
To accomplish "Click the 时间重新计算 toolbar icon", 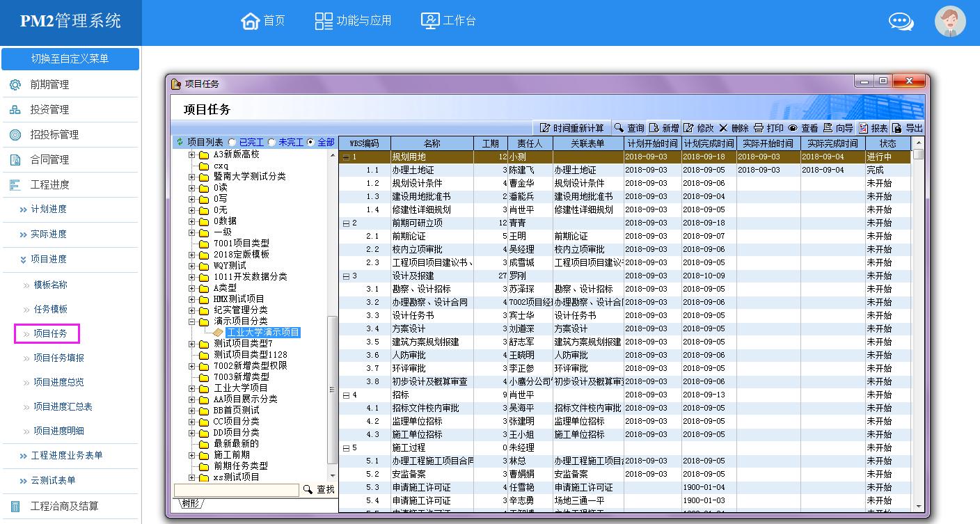I will tap(546, 128).
